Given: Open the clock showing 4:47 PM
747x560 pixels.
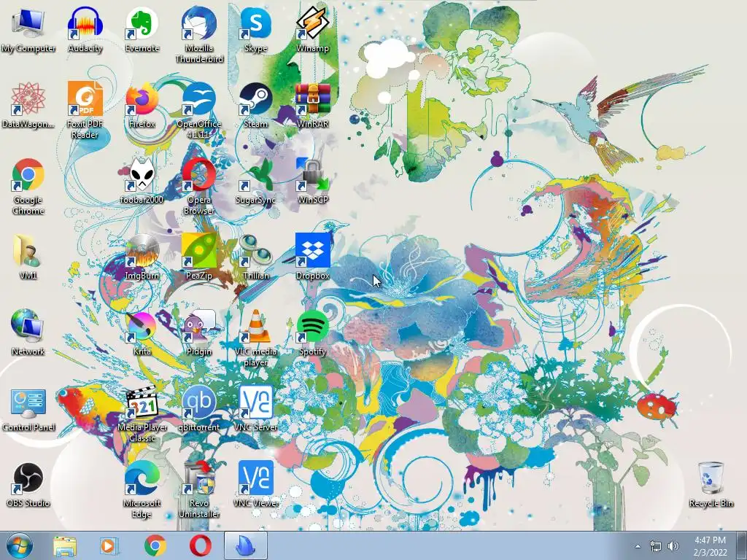Looking at the screenshot, I should [711, 545].
